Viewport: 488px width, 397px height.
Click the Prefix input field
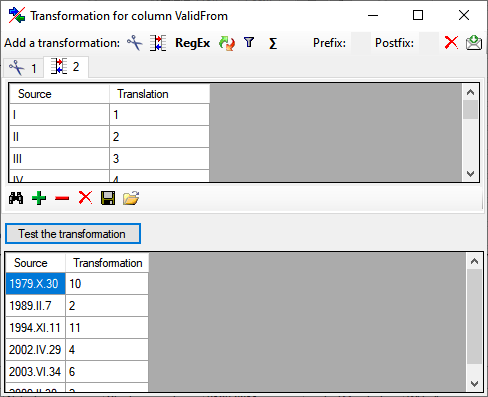pos(361,43)
